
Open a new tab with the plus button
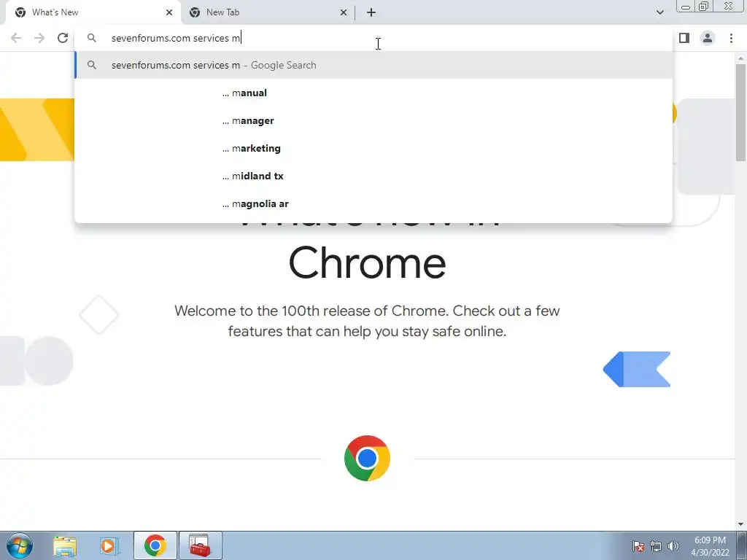point(371,12)
